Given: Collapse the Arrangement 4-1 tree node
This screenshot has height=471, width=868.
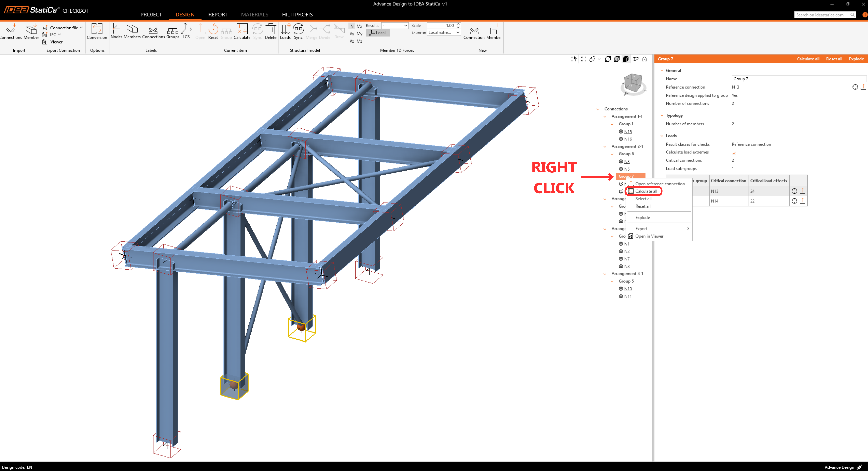Looking at the screenshot, I should click(605, 274).
